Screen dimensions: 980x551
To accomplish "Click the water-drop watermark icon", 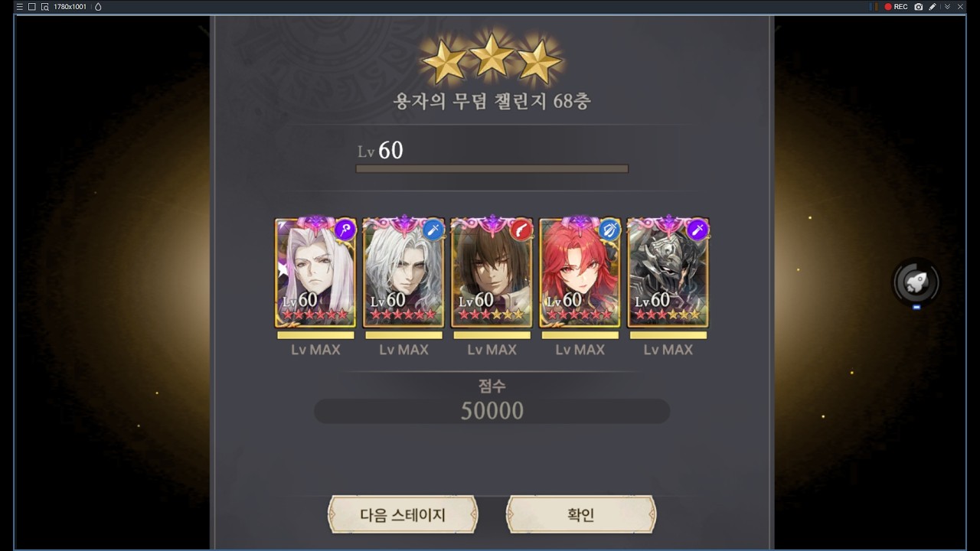I will point(98,6).
